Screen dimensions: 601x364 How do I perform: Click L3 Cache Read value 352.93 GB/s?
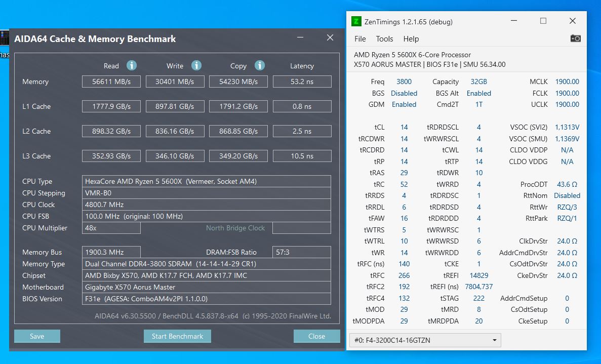111,156
